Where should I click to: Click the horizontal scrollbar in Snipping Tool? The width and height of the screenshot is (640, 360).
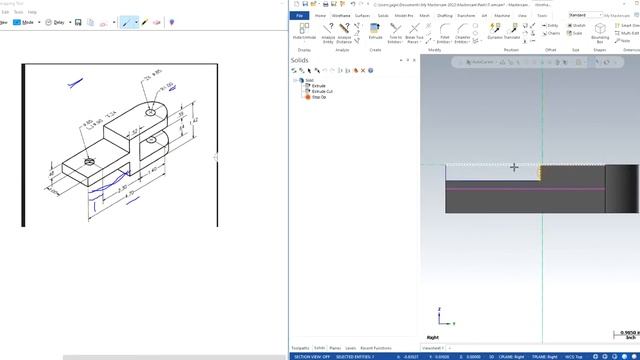174,357
